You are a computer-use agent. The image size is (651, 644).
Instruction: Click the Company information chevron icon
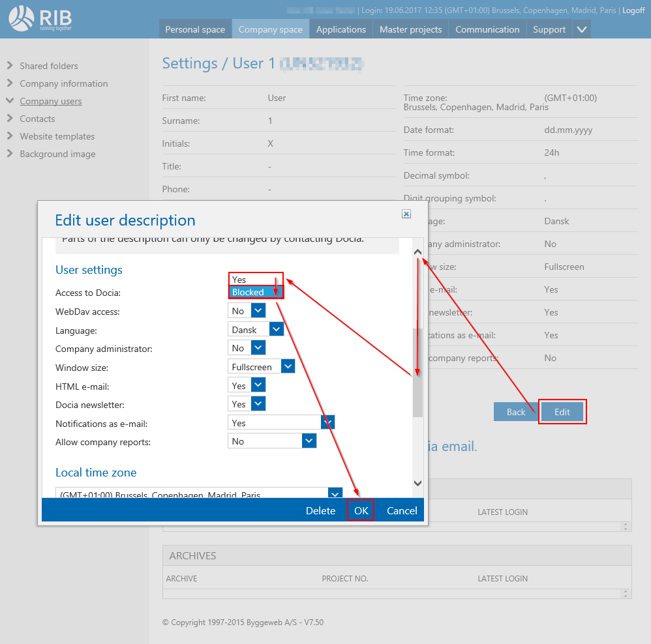pos(10,83)
